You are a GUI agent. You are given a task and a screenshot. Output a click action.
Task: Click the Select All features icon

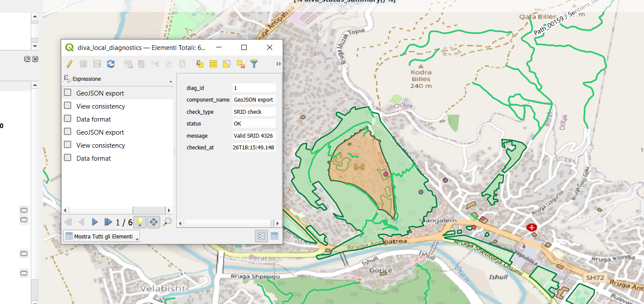point(213,64)
